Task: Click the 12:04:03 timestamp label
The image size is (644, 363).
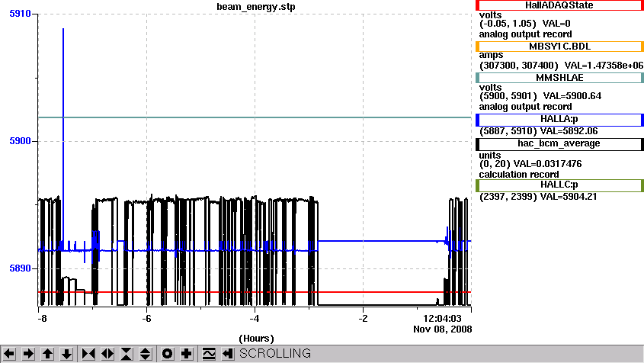Action: tap(442, 319)
